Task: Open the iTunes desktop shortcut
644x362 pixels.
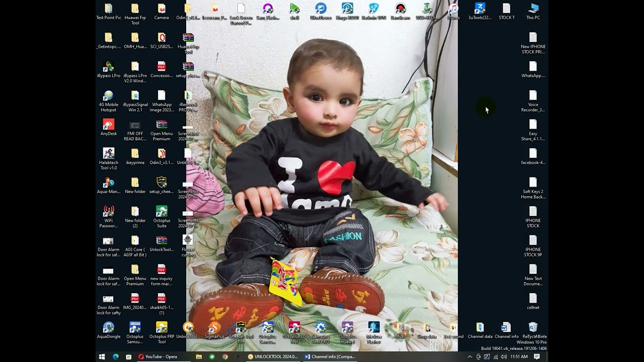Action: click(453, 9)
